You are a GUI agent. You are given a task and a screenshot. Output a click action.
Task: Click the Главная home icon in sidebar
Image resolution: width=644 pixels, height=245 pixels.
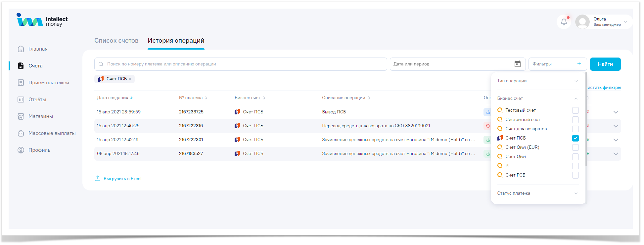pyautogui.click(x=21, y=49)
